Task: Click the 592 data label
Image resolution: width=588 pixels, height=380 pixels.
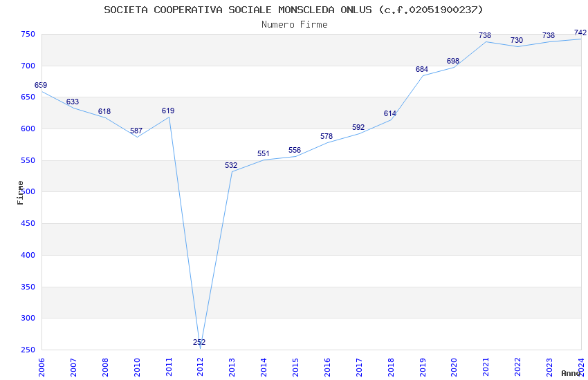Action: click(358, 128)
